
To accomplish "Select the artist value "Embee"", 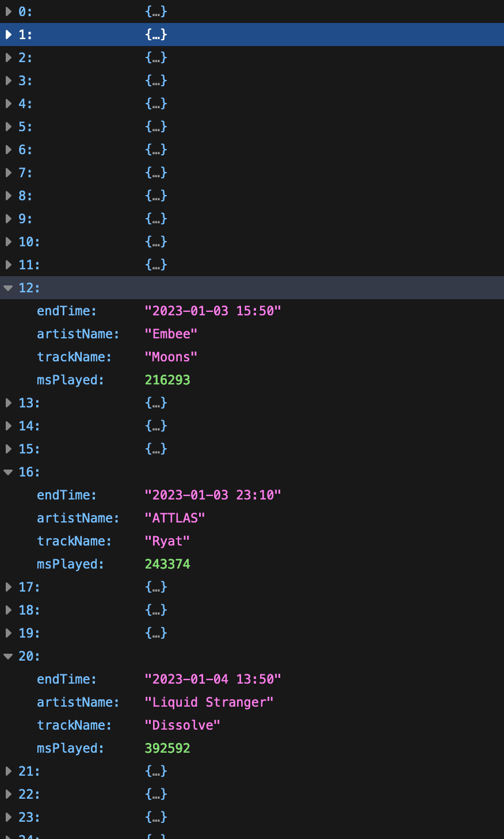I will coord(171,334).
